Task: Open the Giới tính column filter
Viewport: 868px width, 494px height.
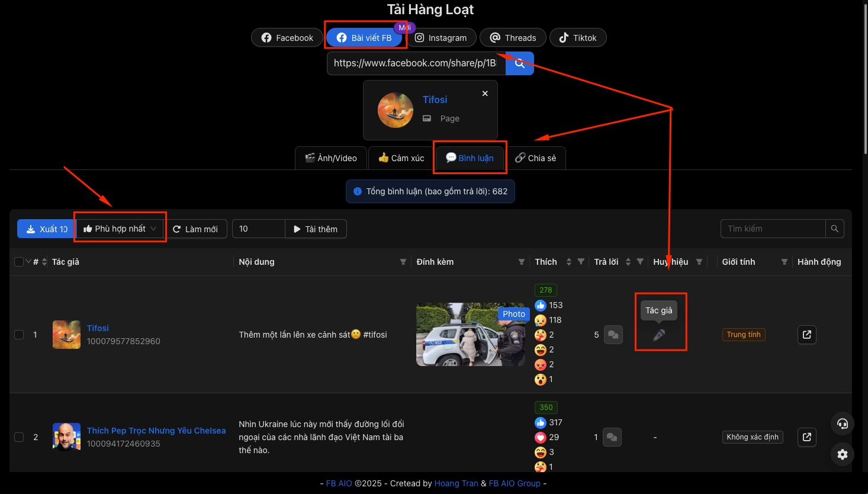Action: click(785, 262)
